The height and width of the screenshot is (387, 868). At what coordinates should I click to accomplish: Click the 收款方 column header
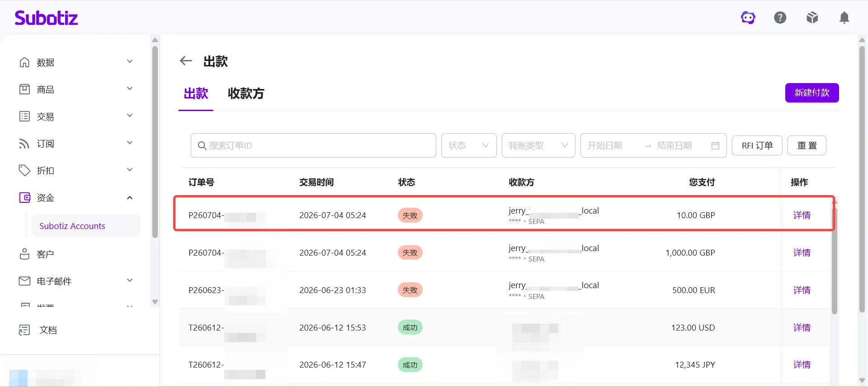(x=521, y=182)
